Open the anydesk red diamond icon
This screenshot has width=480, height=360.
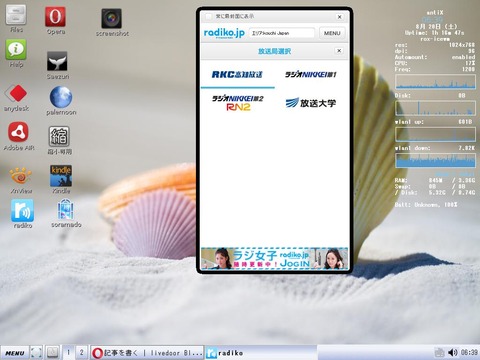(x=17, y=93)
